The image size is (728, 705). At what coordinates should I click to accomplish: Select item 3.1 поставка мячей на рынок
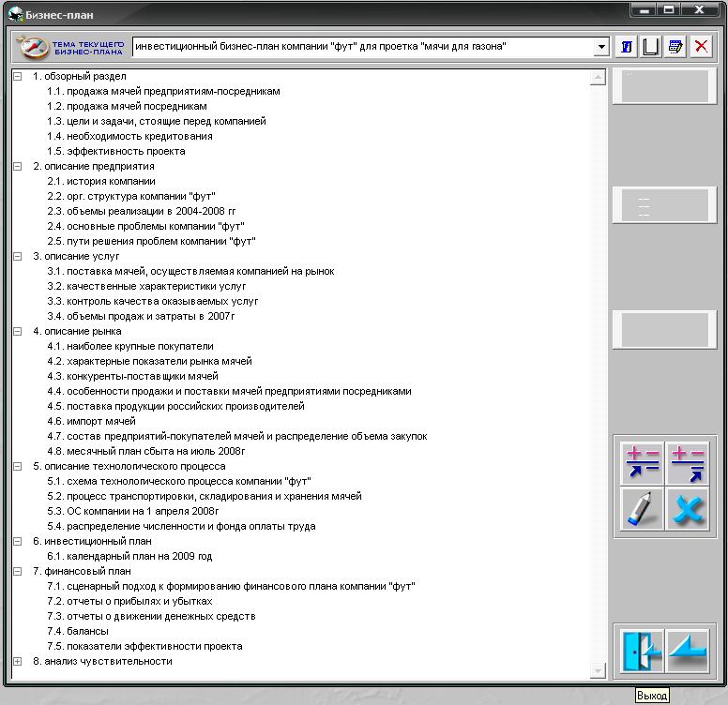click(x=190, y=271)
